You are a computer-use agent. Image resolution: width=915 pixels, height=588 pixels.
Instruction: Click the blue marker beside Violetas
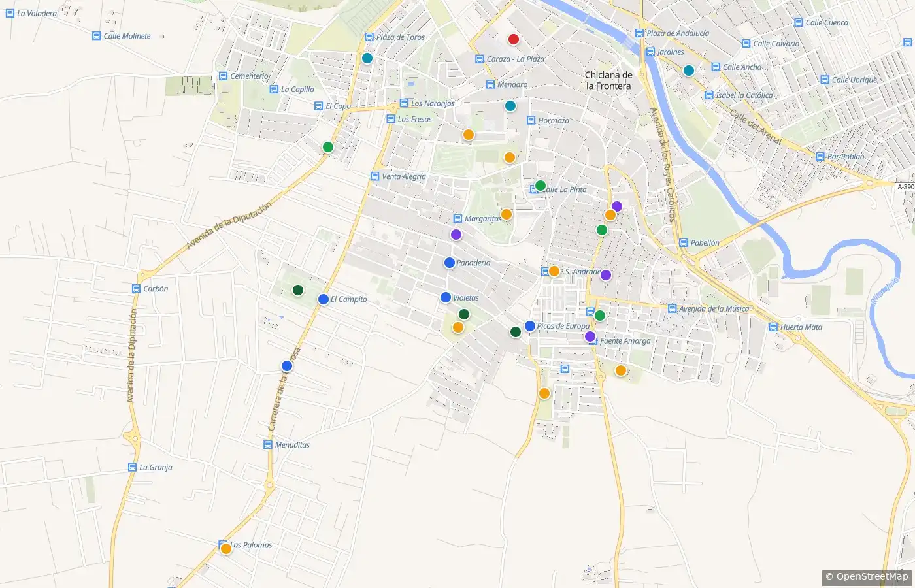coord(446,297)
